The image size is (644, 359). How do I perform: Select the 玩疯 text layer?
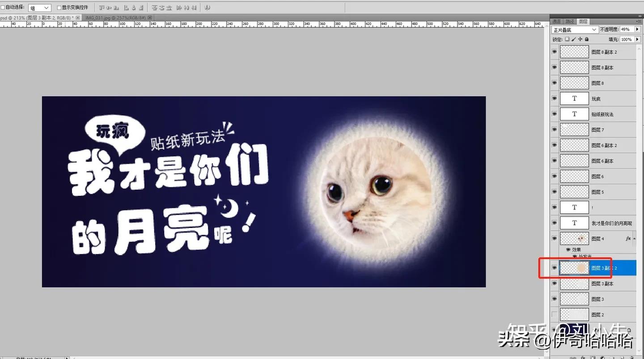coord(596,98)
